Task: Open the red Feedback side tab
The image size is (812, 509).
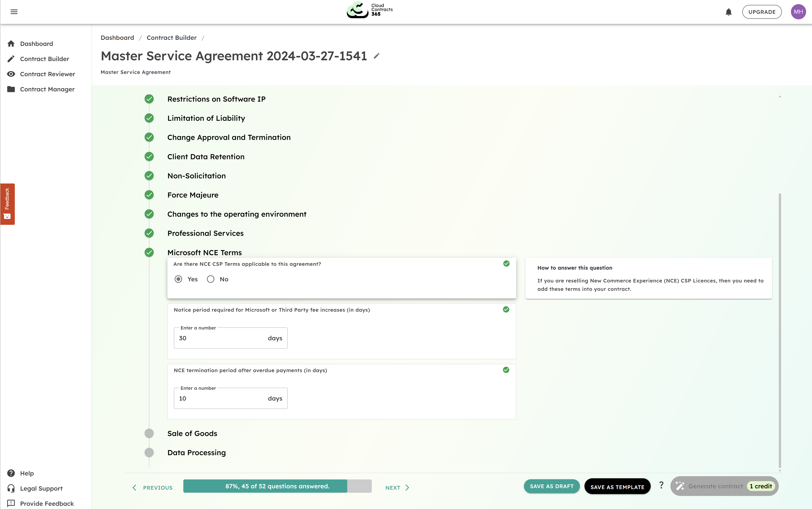Action: tap(7, 204)
